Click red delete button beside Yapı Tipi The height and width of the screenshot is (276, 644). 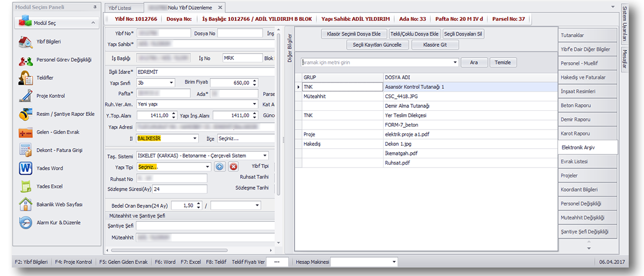pyautogui.click(x=233, y=167)
